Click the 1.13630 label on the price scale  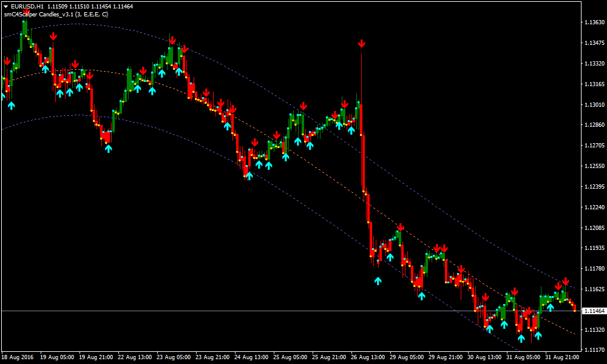593,22
